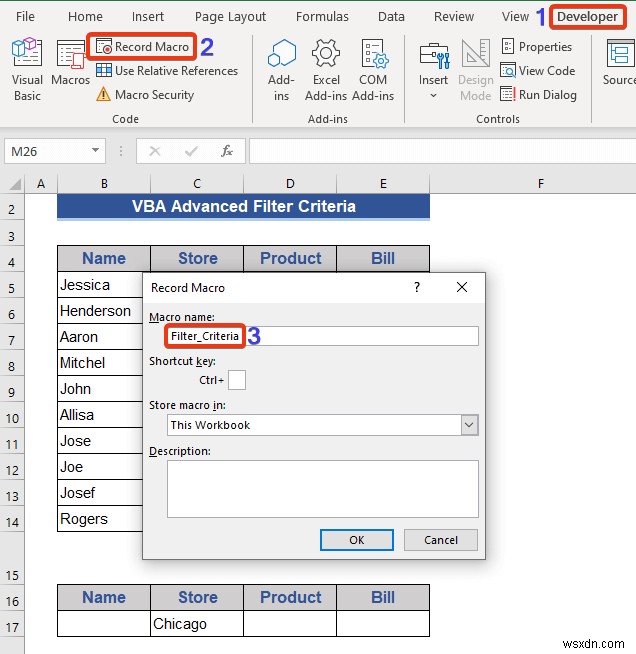636x654 pixels.
Task: Click the dialog Help question mark
Action: 417,287
